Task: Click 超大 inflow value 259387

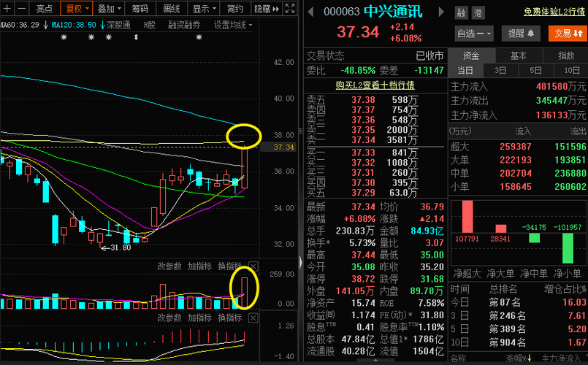Action: coord(516,147)
